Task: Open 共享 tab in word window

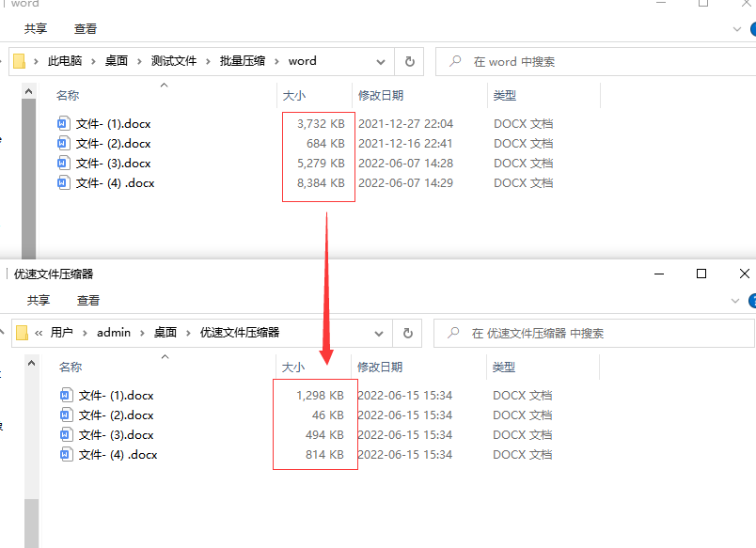Action: pos(36,29)
